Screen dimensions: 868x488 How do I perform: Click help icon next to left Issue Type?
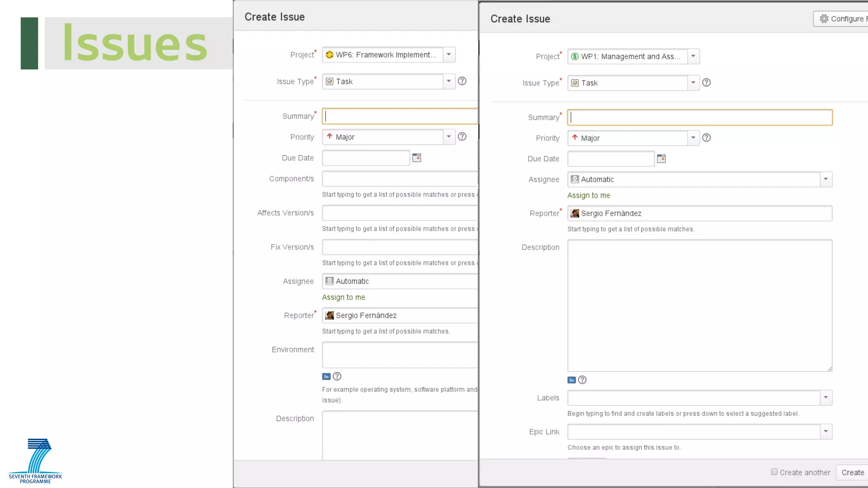pyautogui.click(x=462, y=81)
